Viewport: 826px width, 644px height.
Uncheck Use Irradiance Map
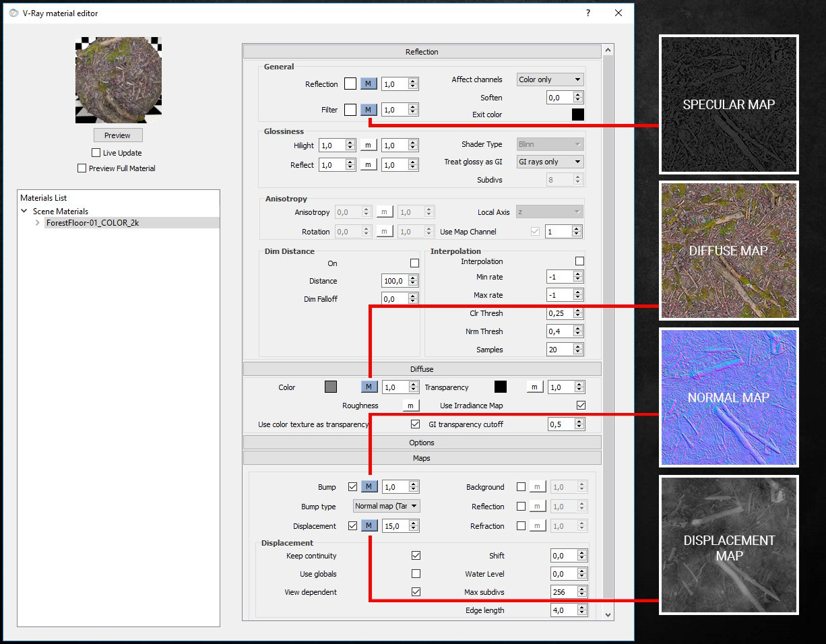coord(581,406)
